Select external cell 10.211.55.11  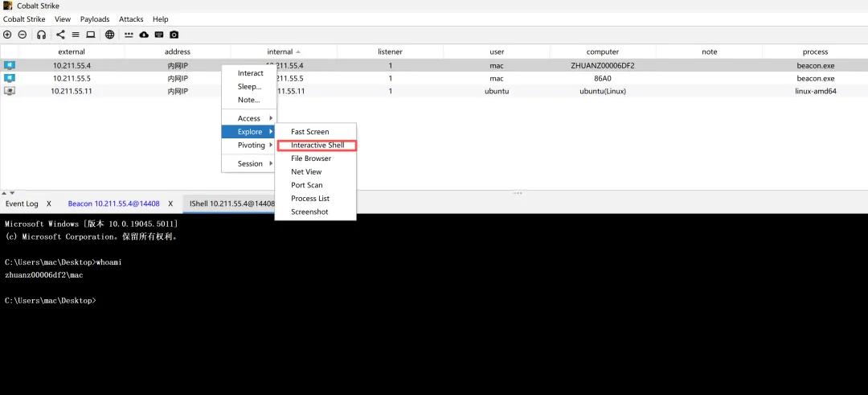pos(72,91)
